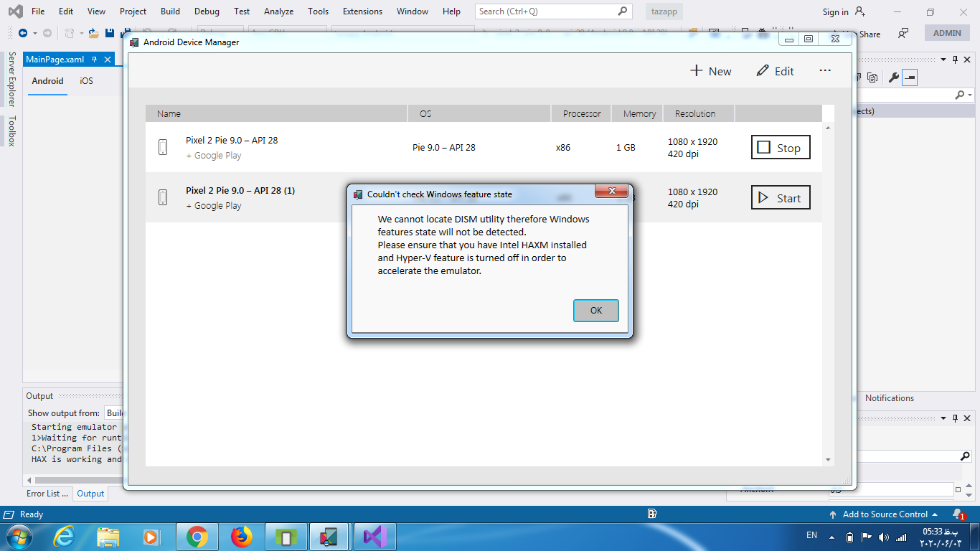Click Show All Files icon in Solution Explorer
The width and height of the screenshot is (980, 551).
[x=872, y=77]
